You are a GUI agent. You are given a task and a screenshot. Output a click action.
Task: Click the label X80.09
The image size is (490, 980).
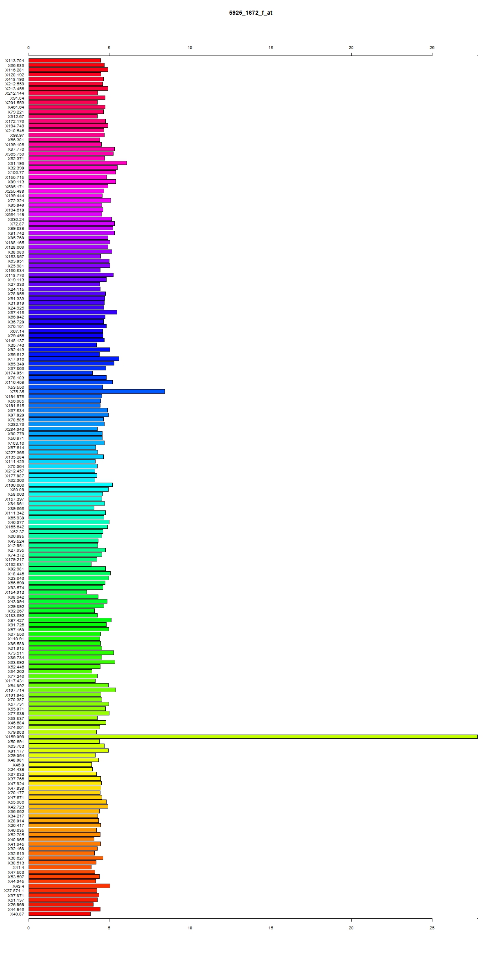pyautogui.click(x=17, y=490)
